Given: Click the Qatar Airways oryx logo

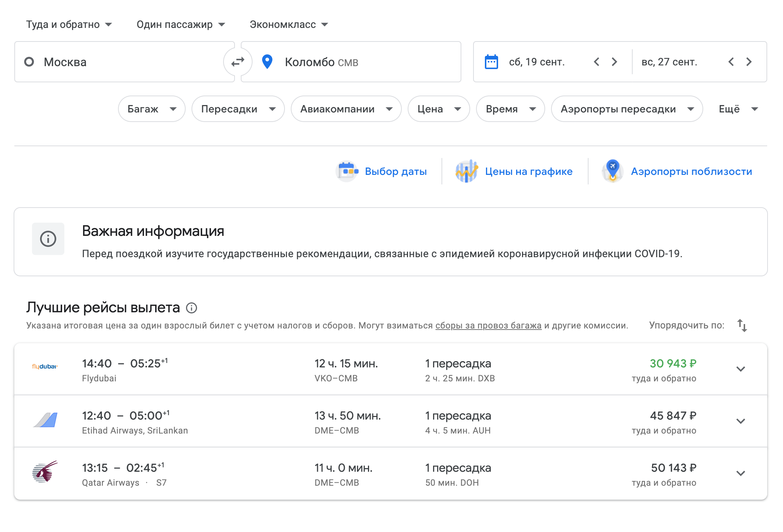Looking at the screenshot, I should point(45,471).
